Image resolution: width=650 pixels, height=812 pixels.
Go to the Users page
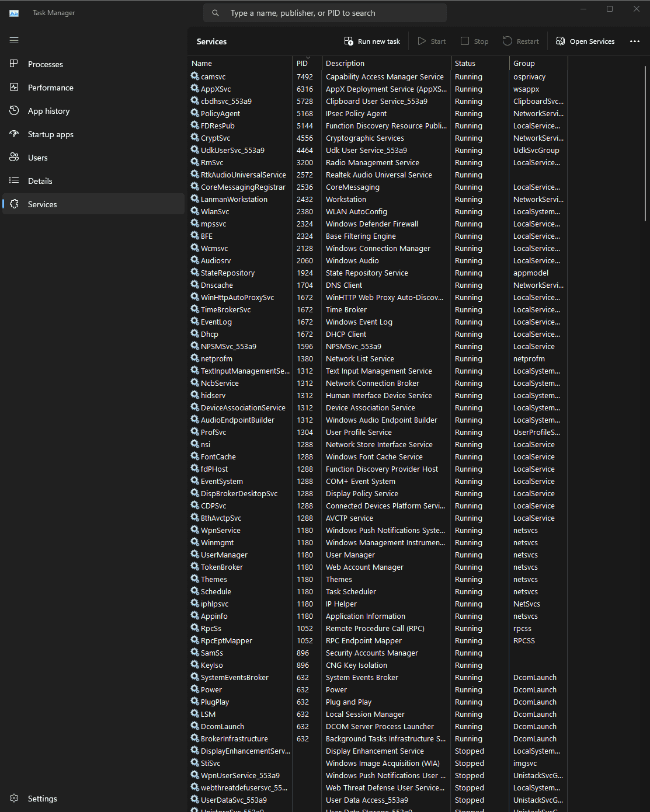(x=93, y=158)
